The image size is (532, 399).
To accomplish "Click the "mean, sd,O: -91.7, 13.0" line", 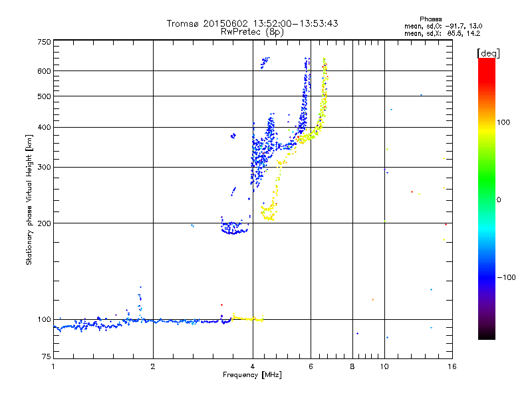I will pyautogui.click(x=443, y=26).
